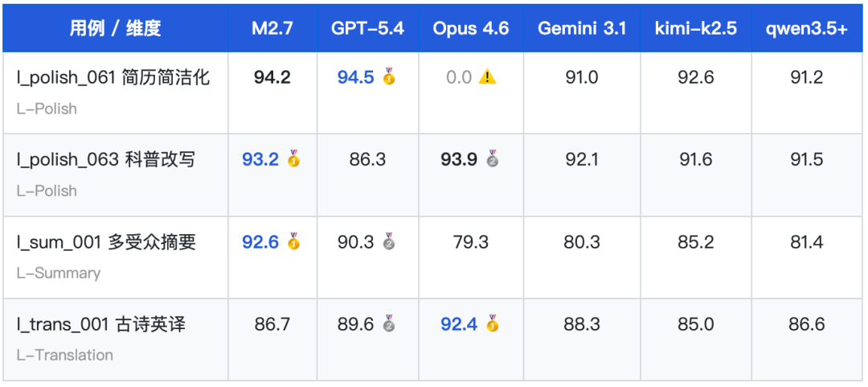Click the 用例 / 维度 header cell
The height and width of the screenshot is (387, 868).
(115, 29)
